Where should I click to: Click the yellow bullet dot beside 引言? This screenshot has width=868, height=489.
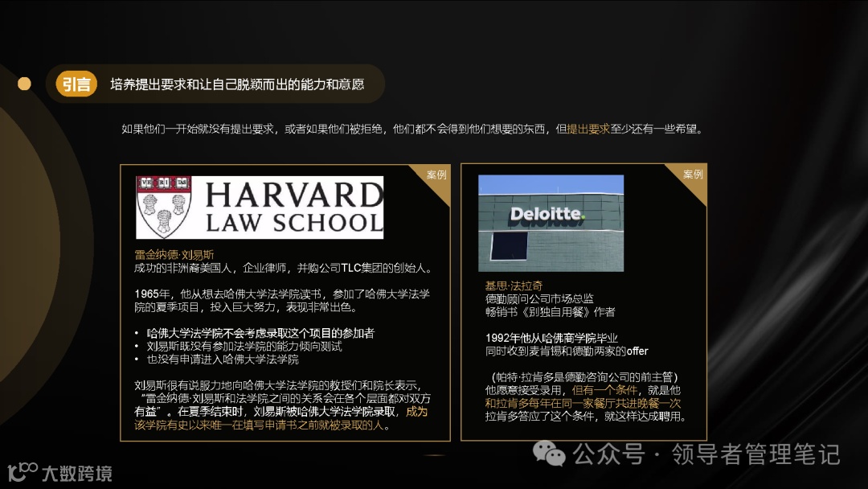[24, 84]
